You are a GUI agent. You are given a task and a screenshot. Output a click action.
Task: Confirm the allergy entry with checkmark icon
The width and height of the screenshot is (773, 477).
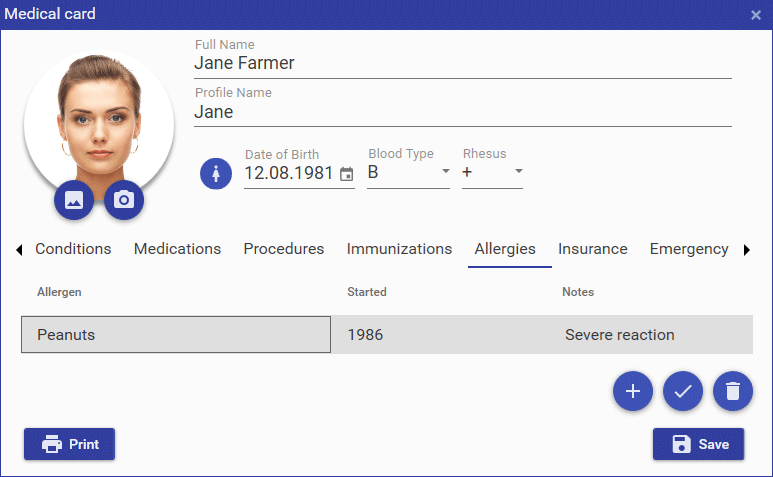(x=683, y=391)
